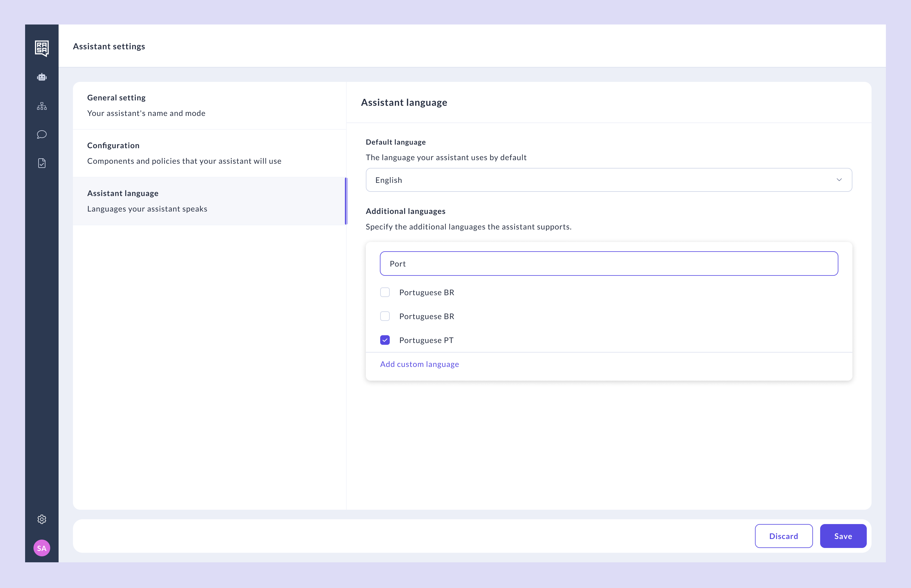Screen dimensions: 911x588
Task: Select the flows diagram icon in sidebar
Action: pos(42,106)
